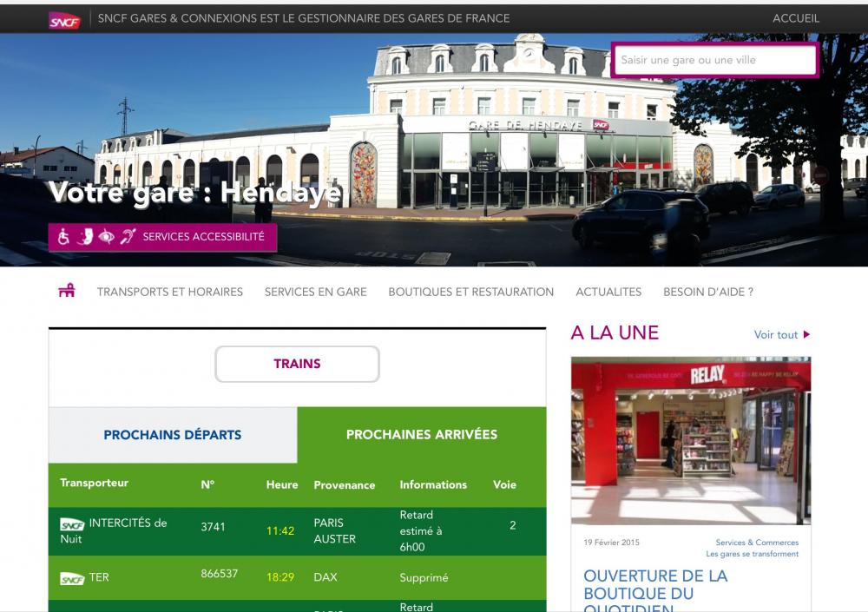This screenshot has height=612, width=868.
Task: Click the SNCF logo in TER row
Action: coord(72,579)
